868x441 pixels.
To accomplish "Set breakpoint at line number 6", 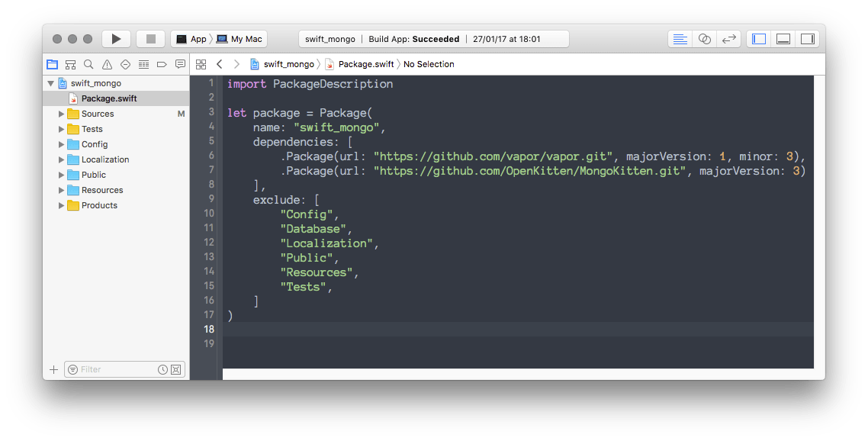I will tap(211, 156).
